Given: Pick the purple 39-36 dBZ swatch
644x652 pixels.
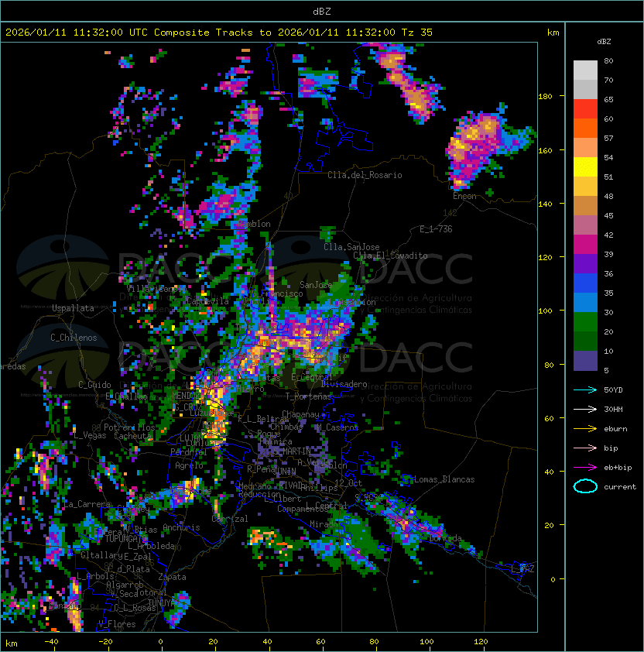Looking at the screenshot, I should click(x=585, y=263).
